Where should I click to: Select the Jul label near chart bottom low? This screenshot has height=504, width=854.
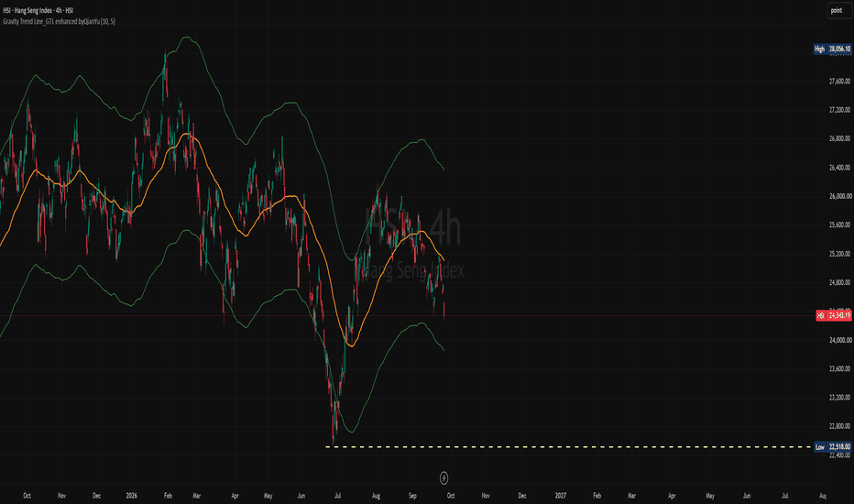pyautogui.click(x=338, y=496)
